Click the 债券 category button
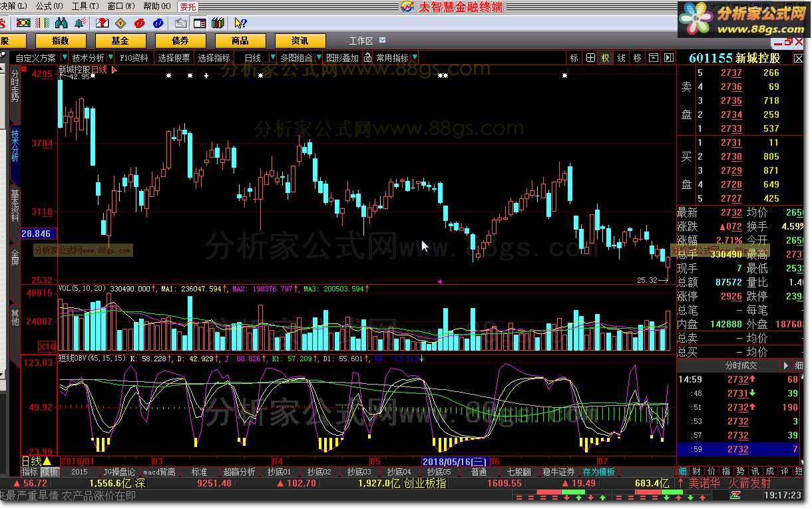 [180, 41]
